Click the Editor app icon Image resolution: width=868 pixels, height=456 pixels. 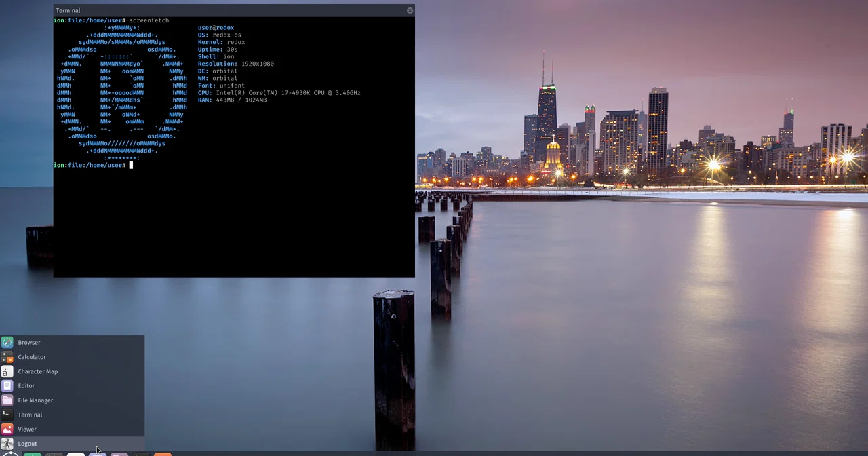[7, 385]
